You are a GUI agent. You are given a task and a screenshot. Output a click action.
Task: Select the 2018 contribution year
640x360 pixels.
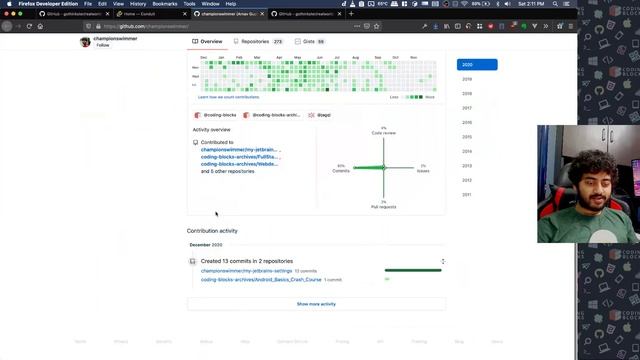coord(467,93)
